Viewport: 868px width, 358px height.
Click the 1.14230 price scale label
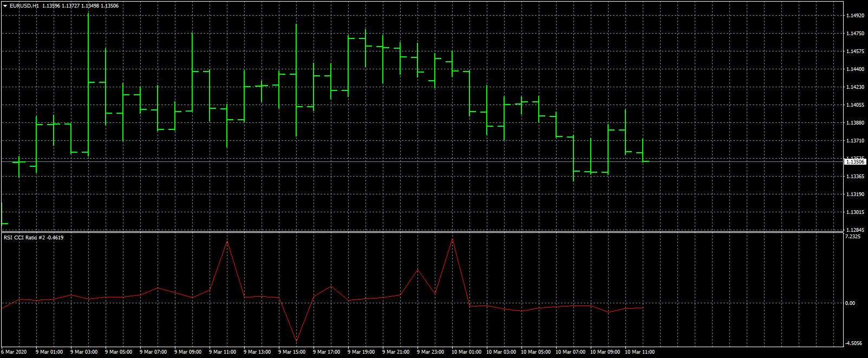pos(855,87)
